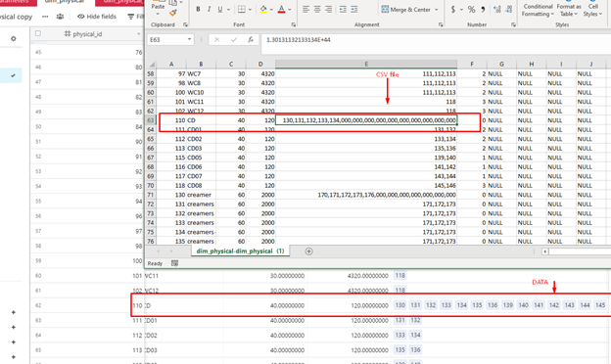The width and height of the screenshot is (611, 364).
Task: Open physical_id field dropdown arrow
Action: 138,34
